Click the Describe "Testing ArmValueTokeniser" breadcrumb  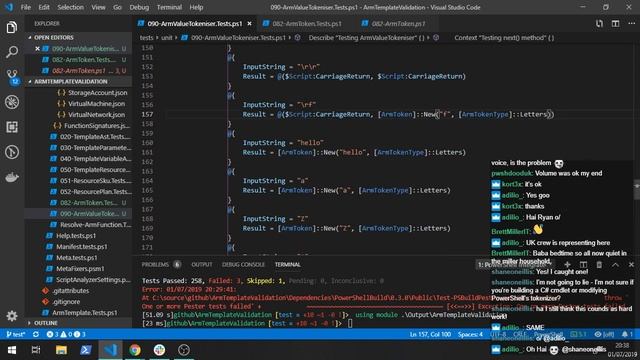tap(366, 38)
